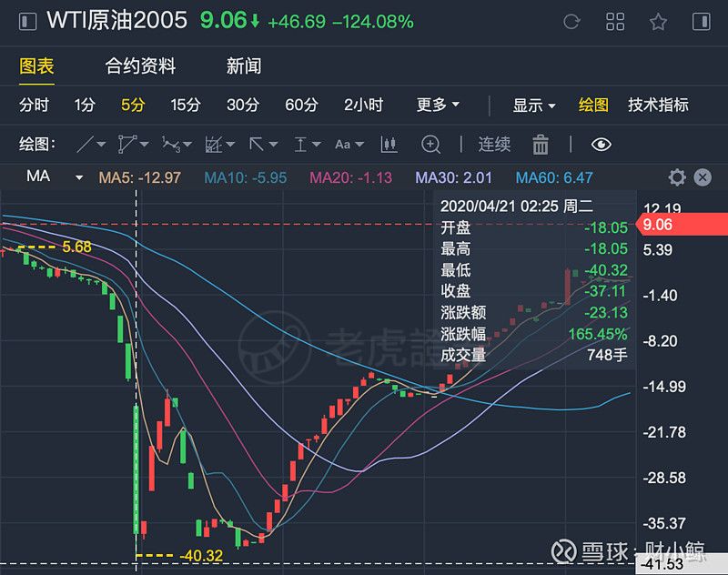Image resolution: width=728 pixels, height=575 pixels.
Task: Click the MA10: -5.95 label
Action: pyautogui.click(x=245, y=177)
